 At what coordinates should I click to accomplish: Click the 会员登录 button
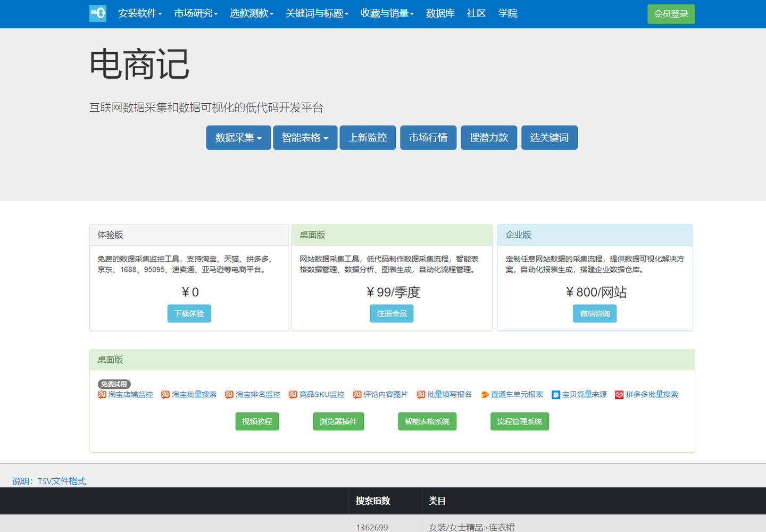tap(671, 14)
